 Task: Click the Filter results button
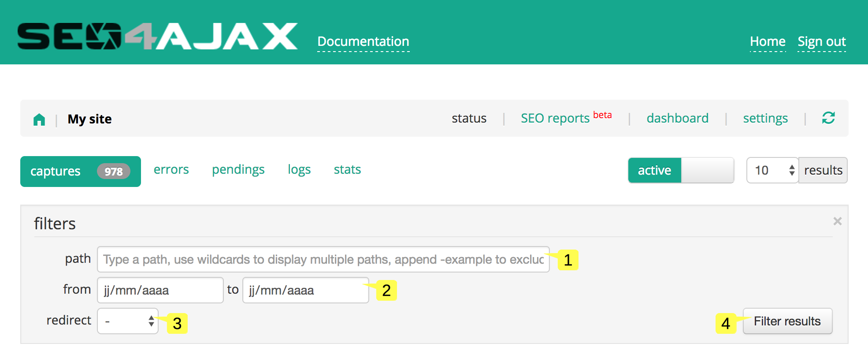pos(787,321)
